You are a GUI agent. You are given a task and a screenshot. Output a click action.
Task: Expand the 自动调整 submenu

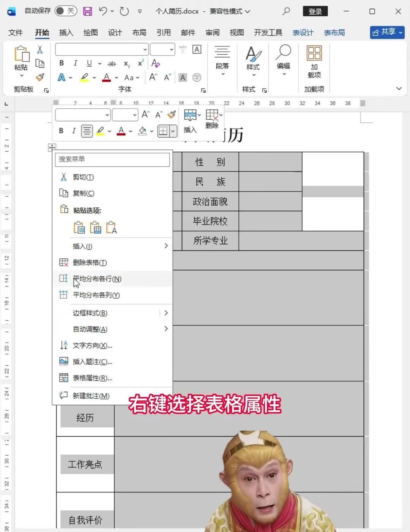[x=112, y=329]
